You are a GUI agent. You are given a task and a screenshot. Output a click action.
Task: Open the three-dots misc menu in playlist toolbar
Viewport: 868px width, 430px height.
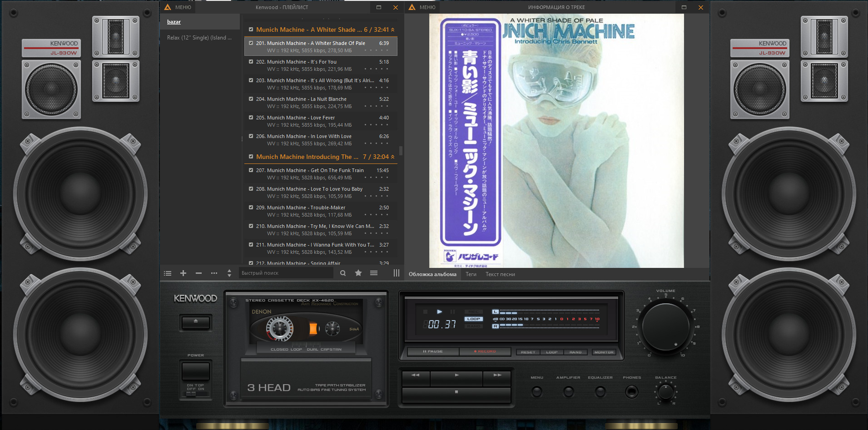coord(214,273)
